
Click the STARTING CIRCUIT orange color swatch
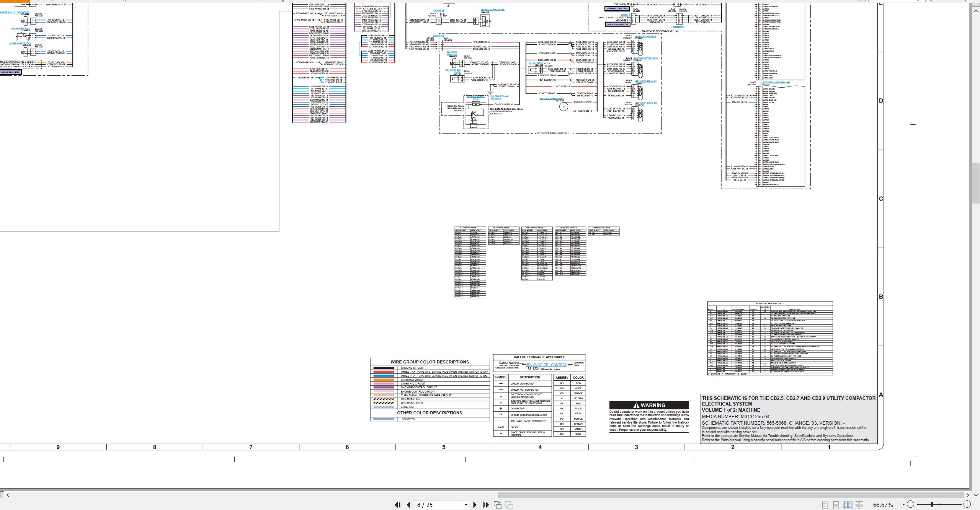point(383,380)
